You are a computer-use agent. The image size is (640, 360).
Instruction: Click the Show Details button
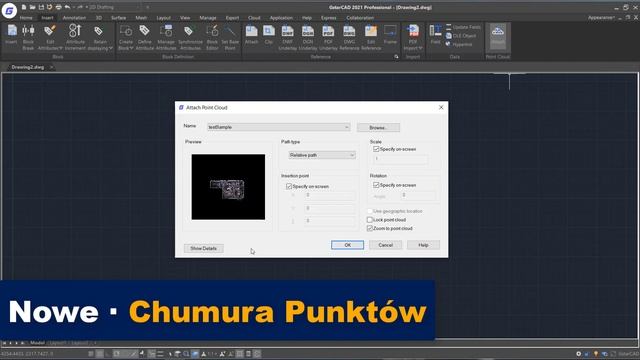[204, 248]
